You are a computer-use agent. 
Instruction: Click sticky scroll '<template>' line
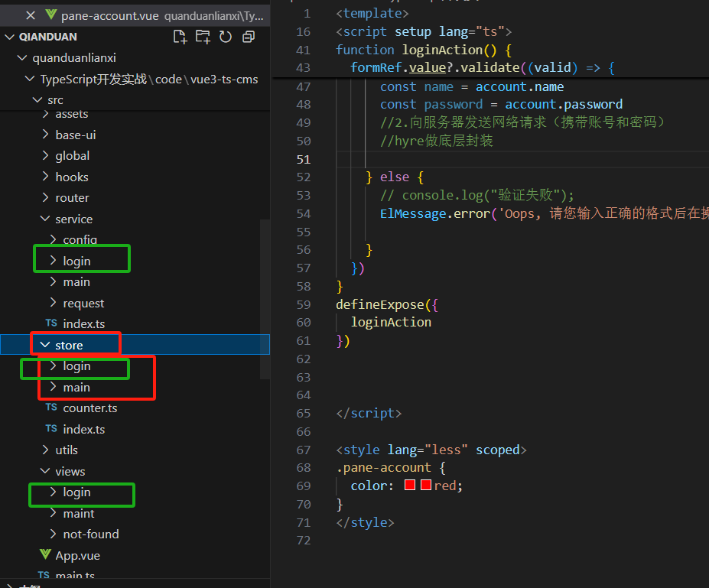tap(372, 13)
